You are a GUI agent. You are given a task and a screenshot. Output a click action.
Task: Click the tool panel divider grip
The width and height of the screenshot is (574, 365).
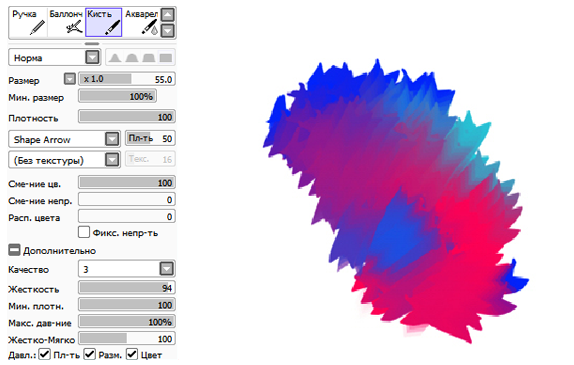pyautogui.click(x=92, y=44)
